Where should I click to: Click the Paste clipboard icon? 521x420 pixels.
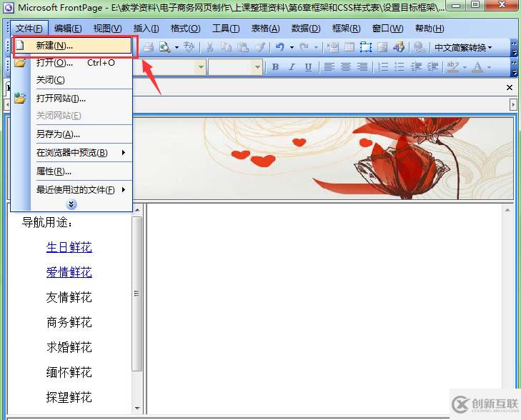[242, 47]
